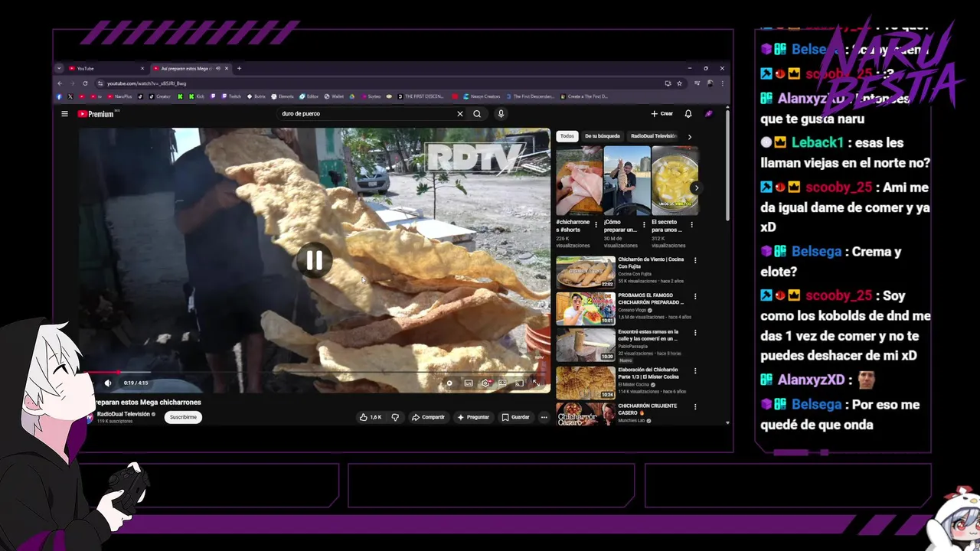Open options for PROBAMOS EL FAMOSO CHICHARRÓN video
Screen dimensions: 980x551
[695, 296]
